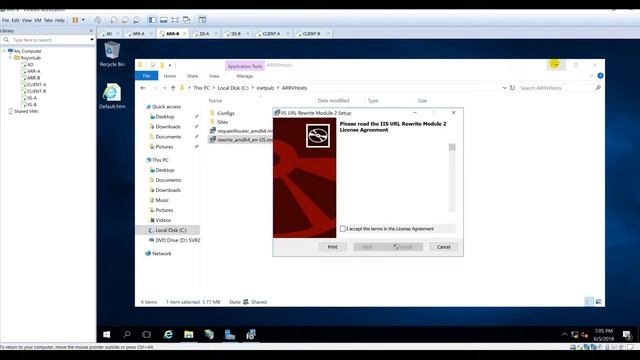640x360 pixels.
Task: Click the Explorer back arrow
Action: 143,88
